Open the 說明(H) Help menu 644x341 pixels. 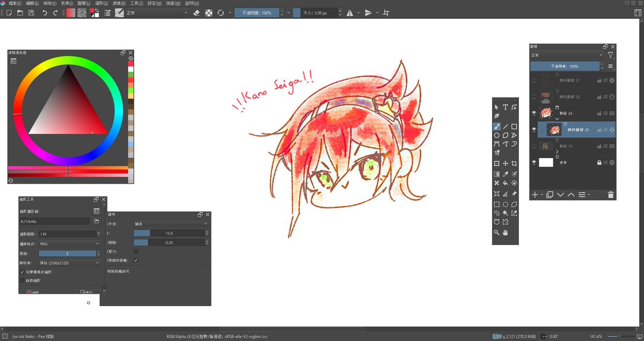[192, 3]
